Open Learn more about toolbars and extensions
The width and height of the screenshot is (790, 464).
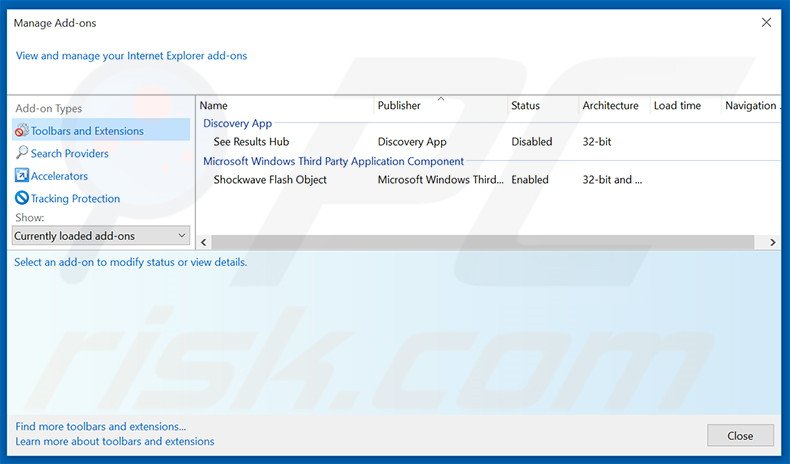pyautogui.click(x=115, y=441)
